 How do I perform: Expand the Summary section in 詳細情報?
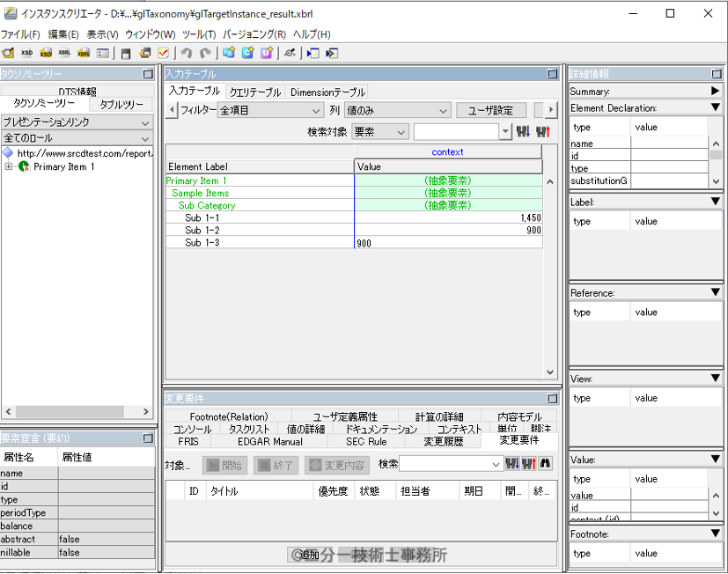click(716, 91)
